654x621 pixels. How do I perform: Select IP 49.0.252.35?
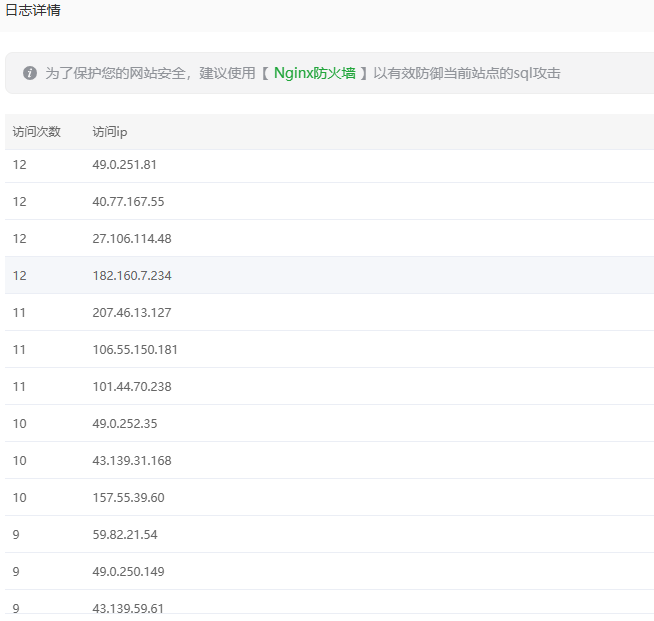click(x=125, y=424)
